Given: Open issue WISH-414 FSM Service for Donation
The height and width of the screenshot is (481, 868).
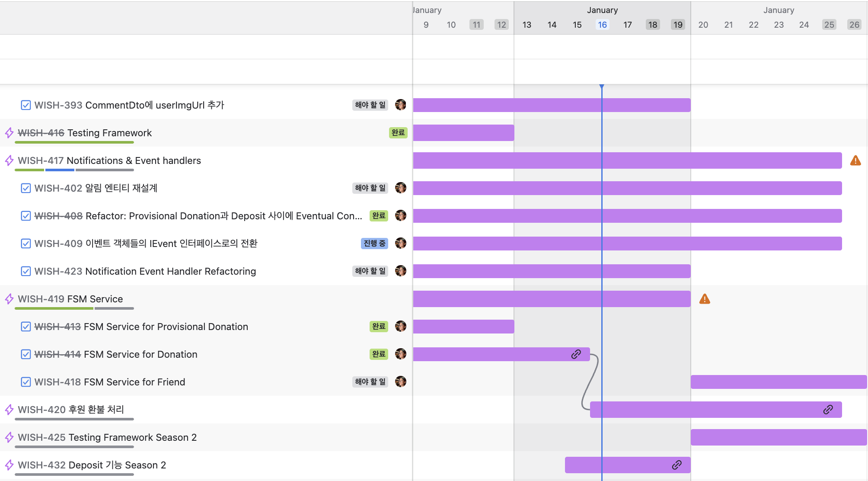Looking at the screenshot, I should coord(116,354).
